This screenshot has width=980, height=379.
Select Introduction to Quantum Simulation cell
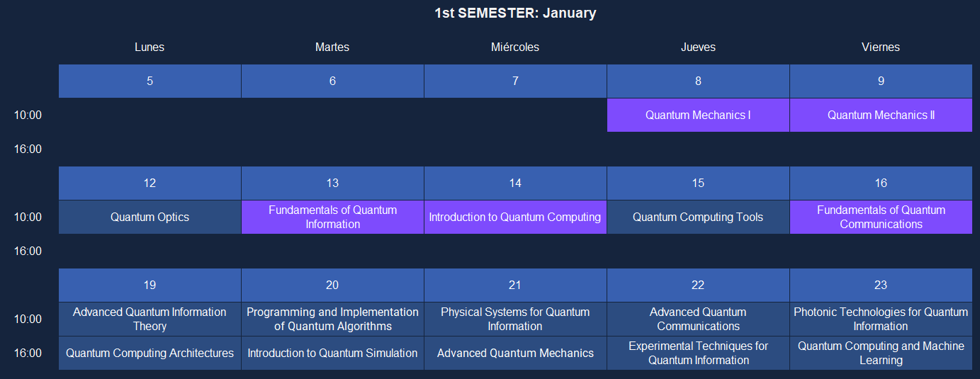coord(332,353)
